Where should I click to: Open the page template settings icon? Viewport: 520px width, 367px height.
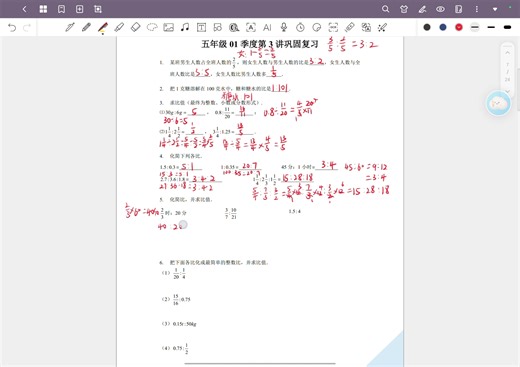(459, 9)
